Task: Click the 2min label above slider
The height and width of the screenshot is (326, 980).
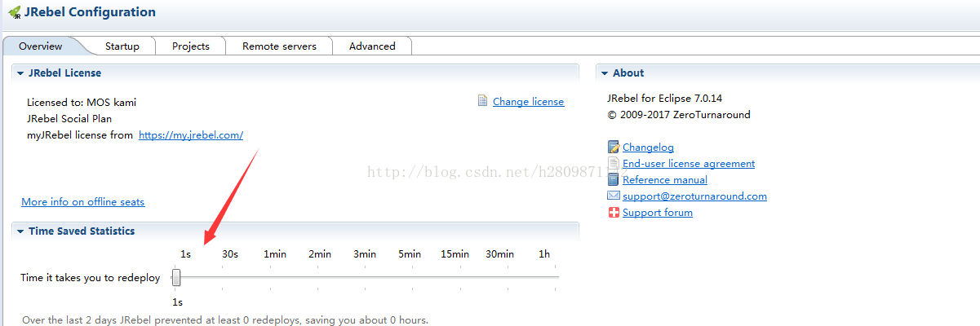Action: [x=320, y=254]
